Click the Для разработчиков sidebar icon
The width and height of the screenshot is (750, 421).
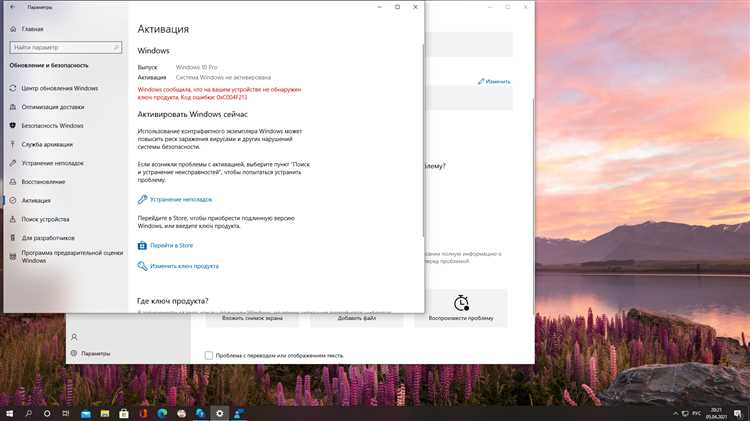[13, 238]
